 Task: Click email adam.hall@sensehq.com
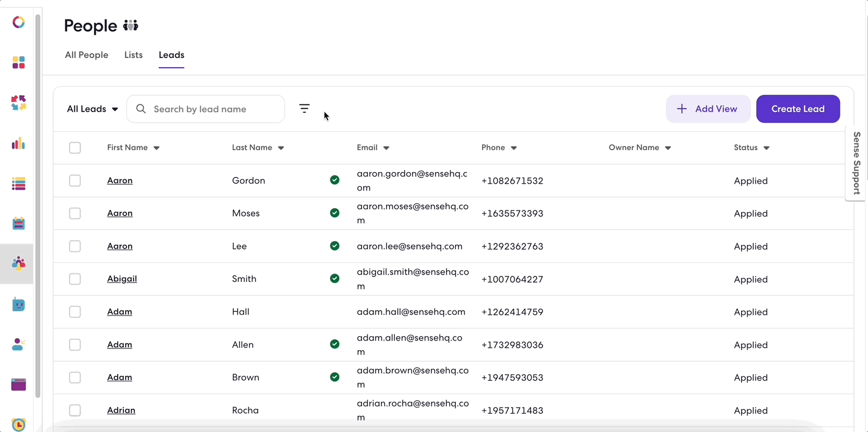tap(411, 312)
